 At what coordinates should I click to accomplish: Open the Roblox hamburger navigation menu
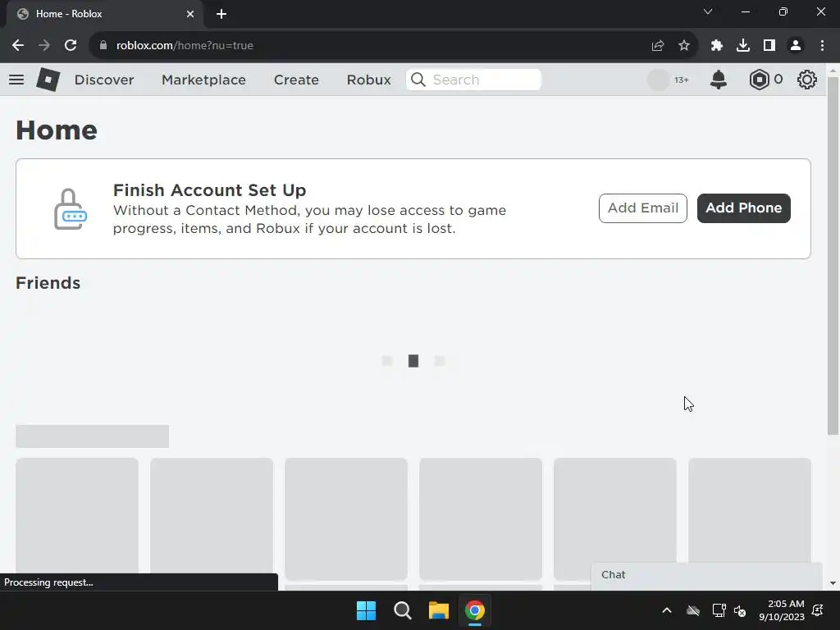tap(16, 80)
